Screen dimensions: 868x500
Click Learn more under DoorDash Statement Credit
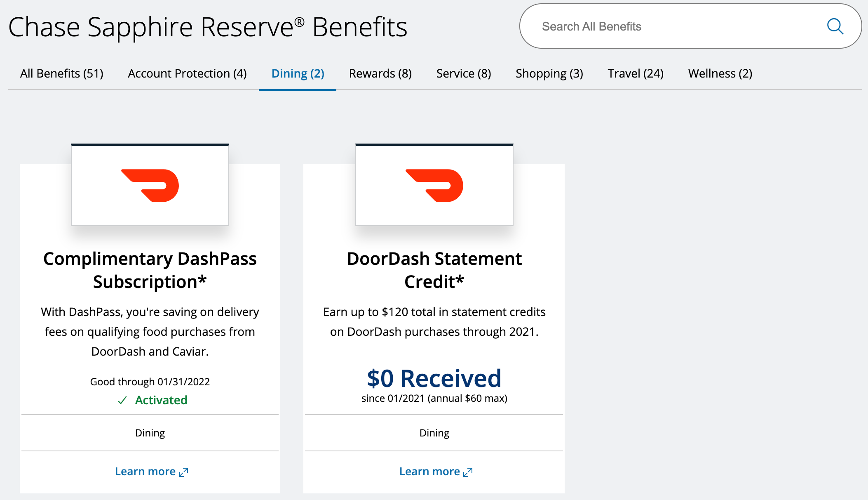(x=436, y=472)
